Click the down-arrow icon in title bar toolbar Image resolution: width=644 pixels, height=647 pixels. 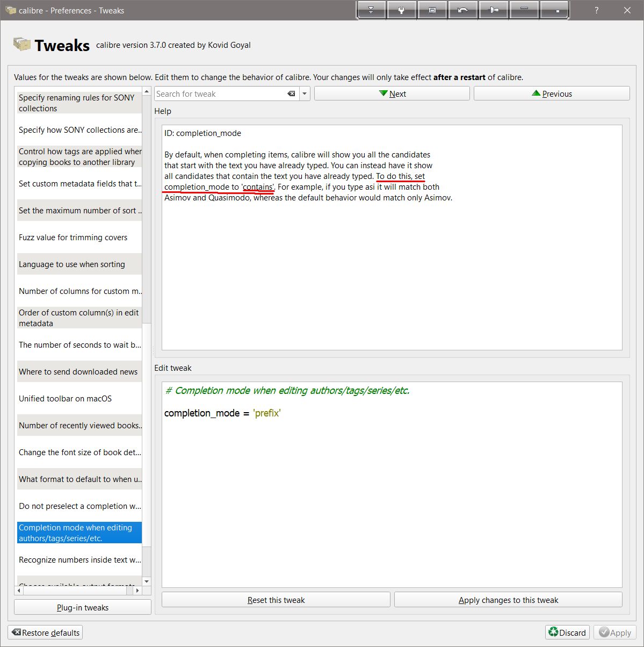(x=371, y=10)
